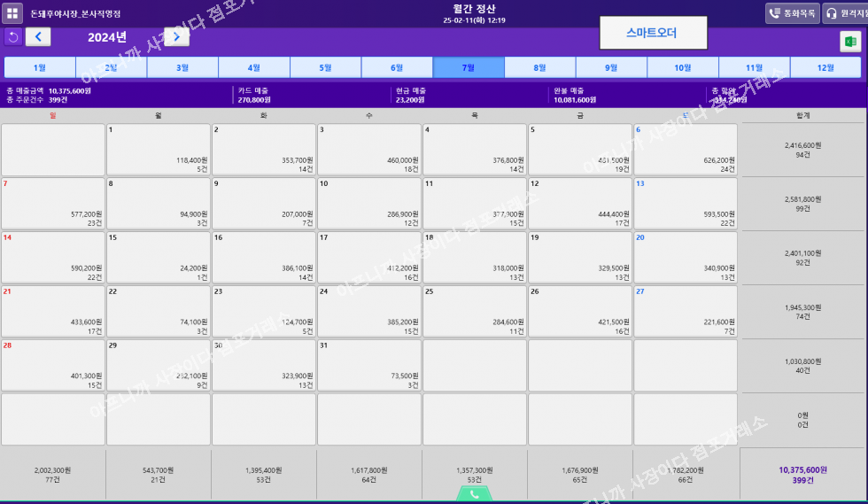Click the 원격지원 headset button
The image size is (868, 504).
[845, 13]
